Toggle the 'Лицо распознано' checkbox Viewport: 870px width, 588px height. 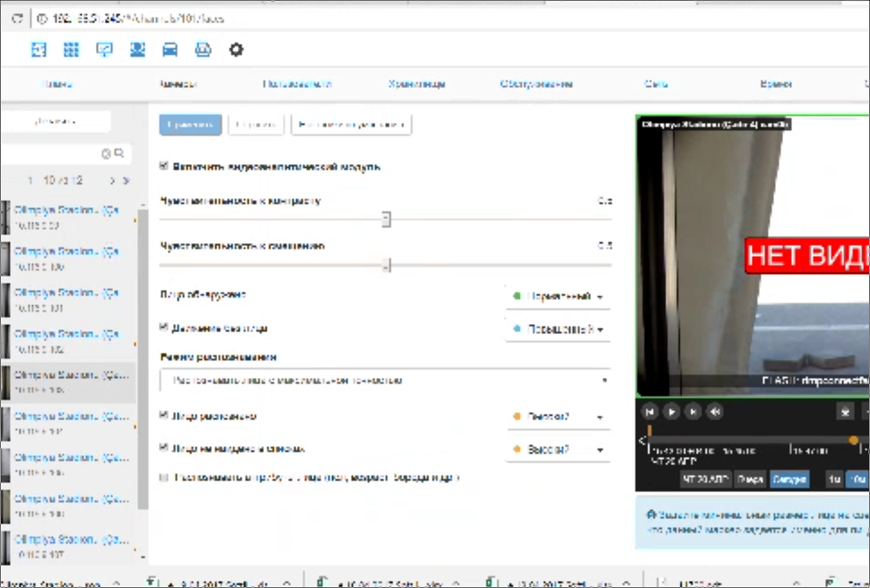163,415
